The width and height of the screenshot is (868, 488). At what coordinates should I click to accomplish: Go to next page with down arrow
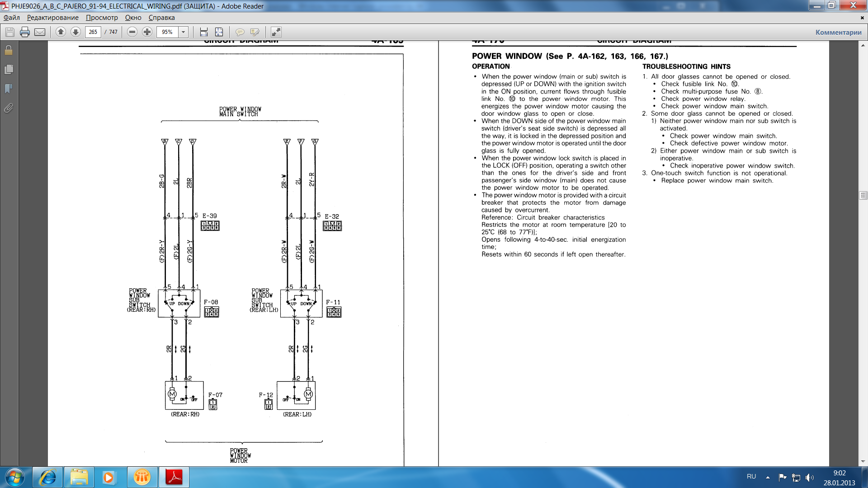point(75,32)
